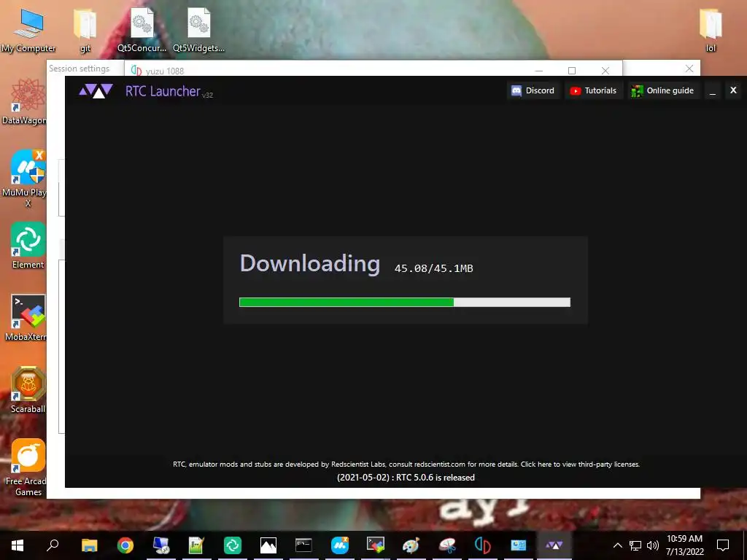Select the Qt5Widgets... file icon

pyautogui.click(x=198, y=30)
